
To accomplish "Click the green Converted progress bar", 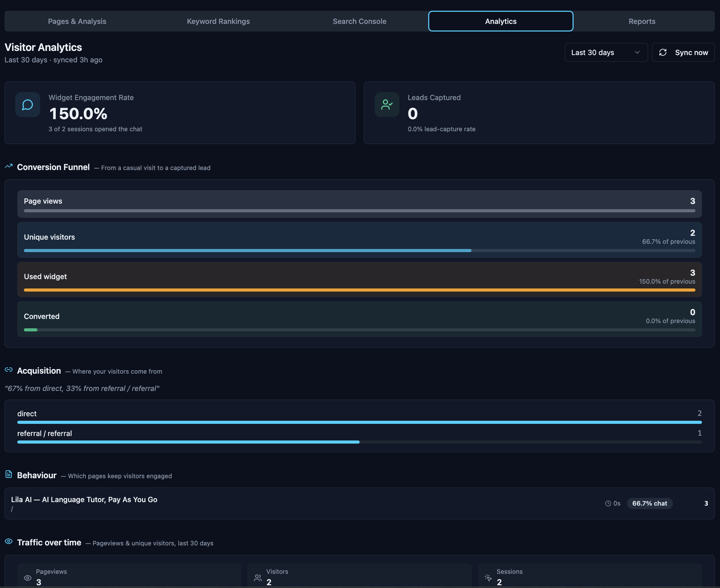I will (x=359, y=330).
